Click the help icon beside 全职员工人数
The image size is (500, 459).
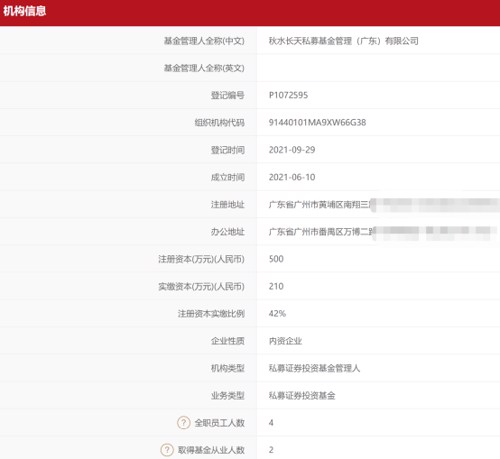[183, 423]
